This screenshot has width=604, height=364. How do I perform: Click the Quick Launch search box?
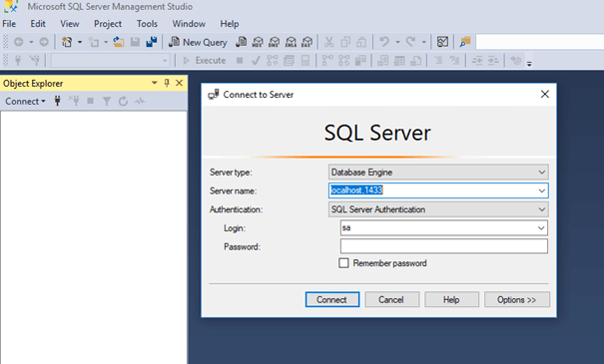coord(540,42)
